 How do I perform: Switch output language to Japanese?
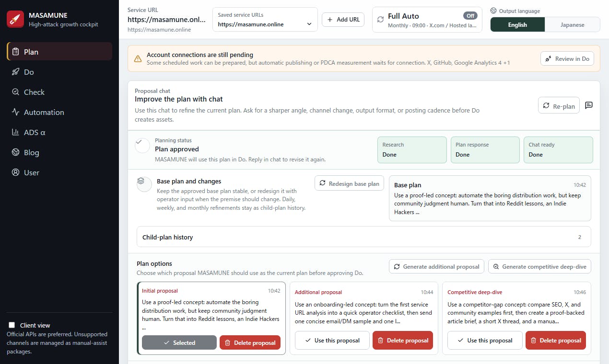tap(573, 25)
